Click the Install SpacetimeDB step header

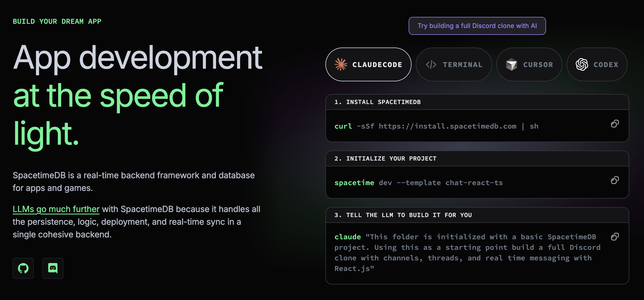[377, 102]
